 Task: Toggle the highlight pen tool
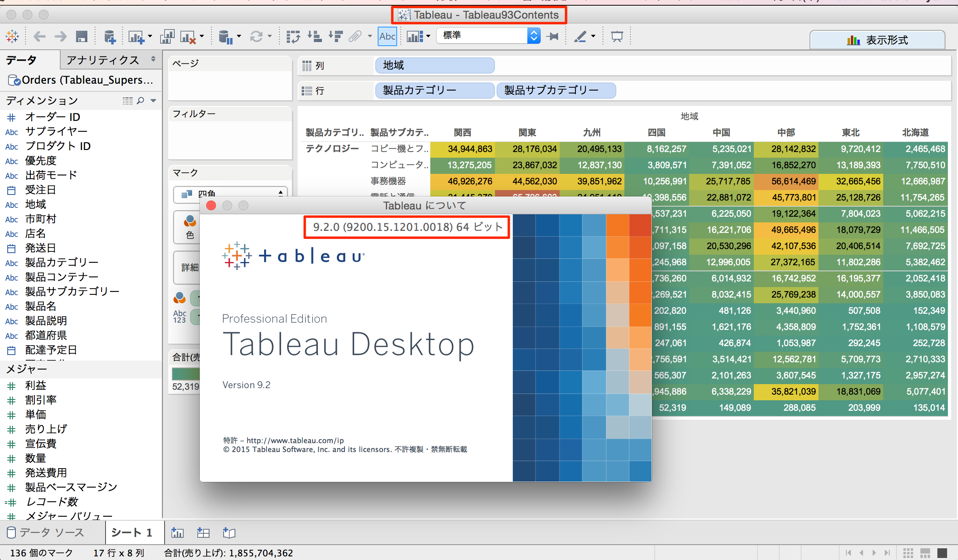pos(581,36)
